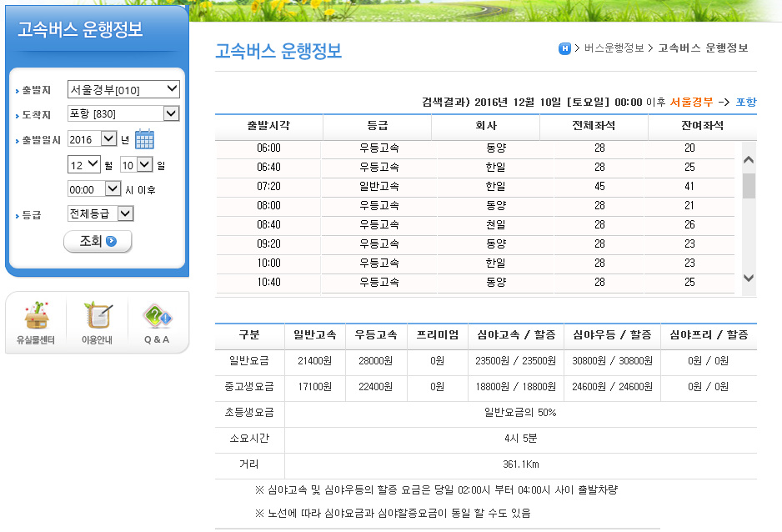Click the 전체좌석 column header

(x=594, y=126)
